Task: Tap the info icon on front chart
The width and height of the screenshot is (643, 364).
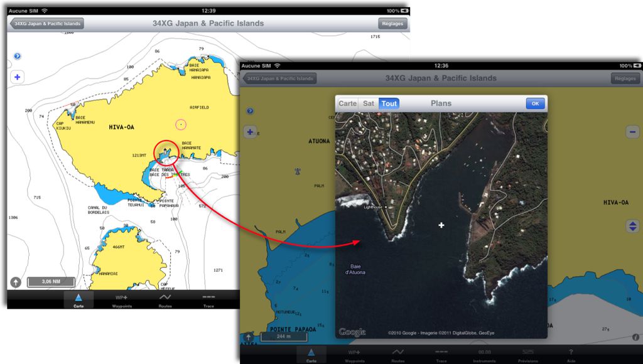Action: 635,337
